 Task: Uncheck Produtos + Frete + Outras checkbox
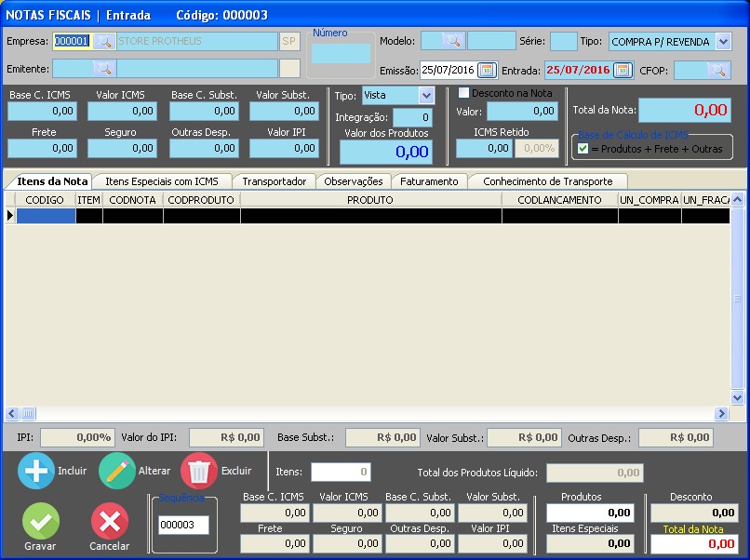[x=583, y=148]
